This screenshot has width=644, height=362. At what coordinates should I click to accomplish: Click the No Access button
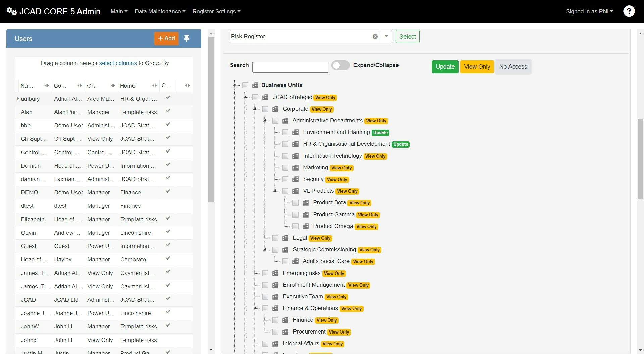point(513,67)
